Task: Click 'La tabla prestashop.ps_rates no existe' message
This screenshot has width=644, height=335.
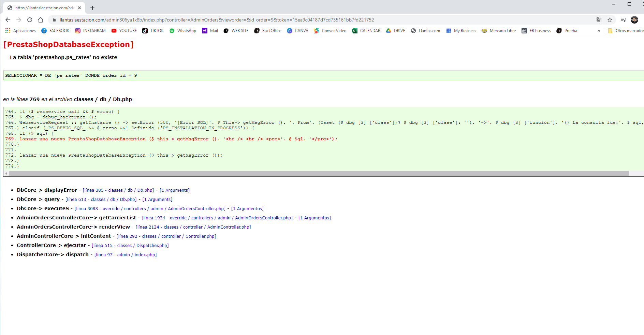Action: 63,57
